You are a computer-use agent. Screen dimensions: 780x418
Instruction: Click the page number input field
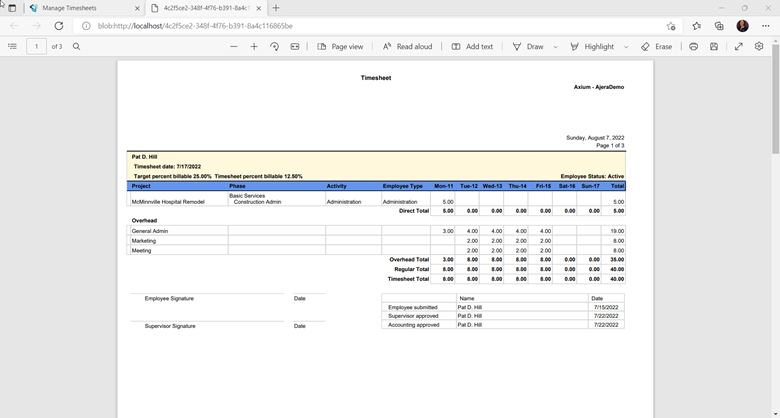click(x=36, y=46)
